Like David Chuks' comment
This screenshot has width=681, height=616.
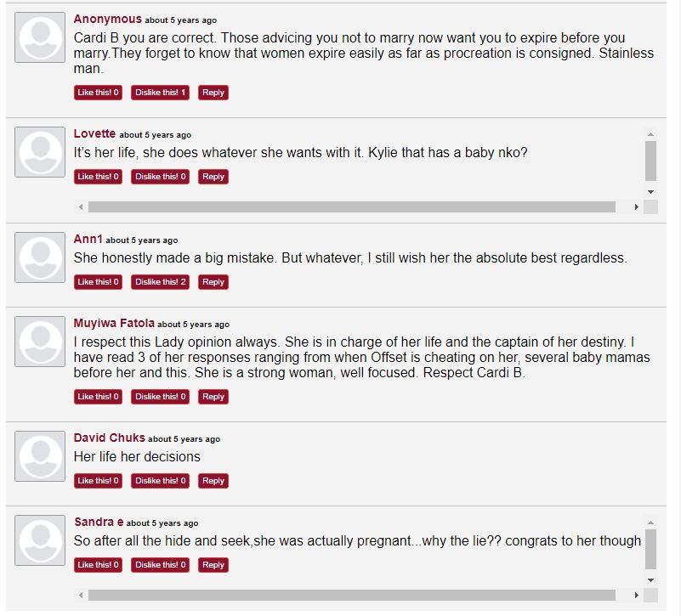point(98,481)
